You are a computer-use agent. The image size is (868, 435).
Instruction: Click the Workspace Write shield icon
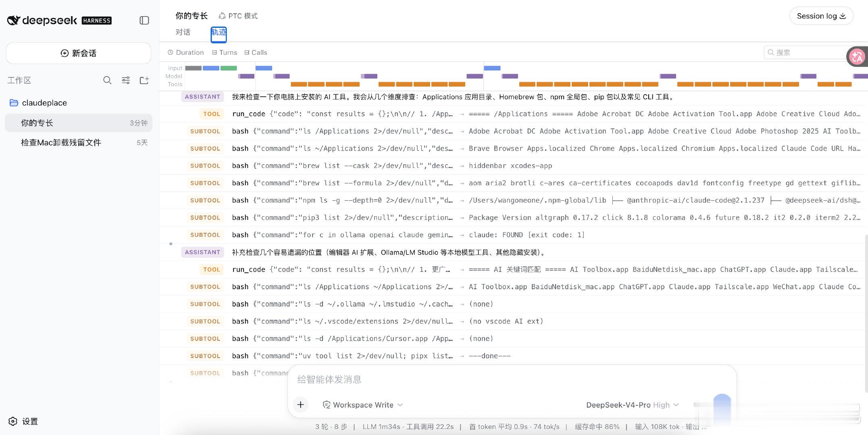tap(327, 405)
